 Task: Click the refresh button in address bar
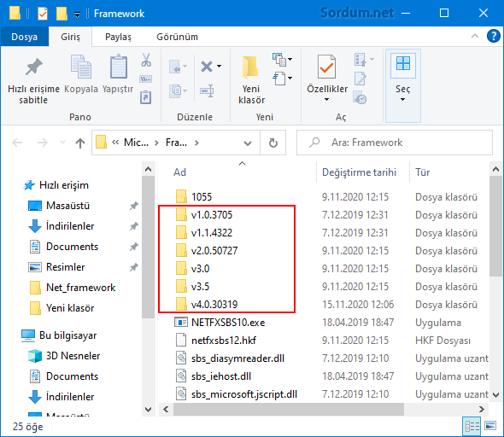273,143
